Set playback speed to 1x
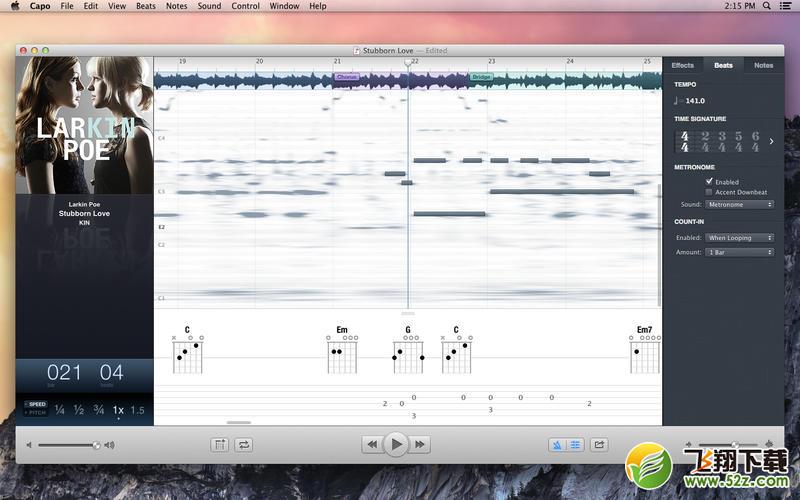This screenshot has width=800, height=500. [118, 410]
